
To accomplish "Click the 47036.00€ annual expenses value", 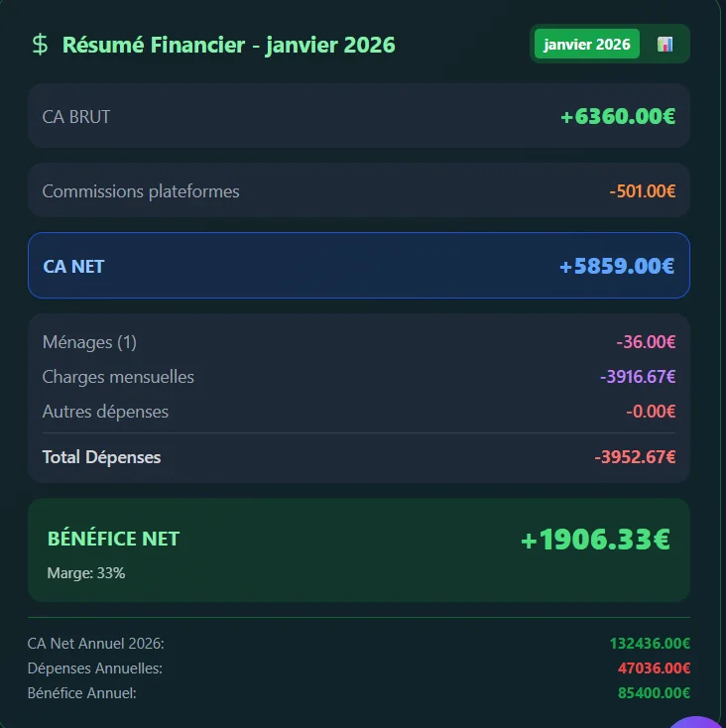I will (654, 668).
